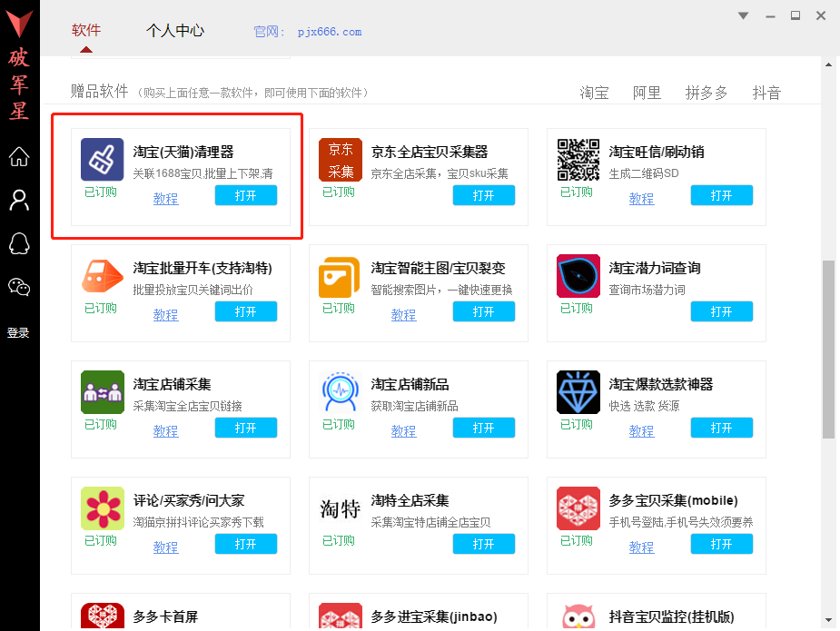
Task: Click 登录 in the sidebar
Action: [x=18, y=332]
